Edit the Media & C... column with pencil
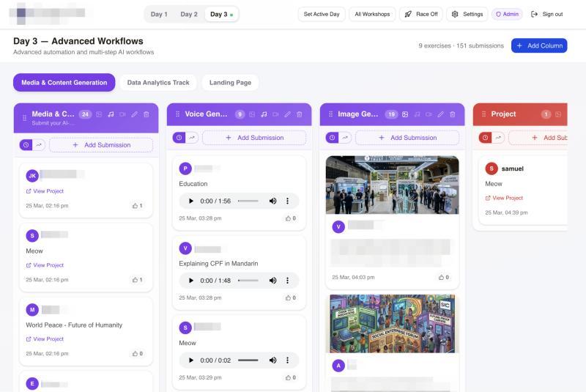586x392 pixels. pos(135,114)
